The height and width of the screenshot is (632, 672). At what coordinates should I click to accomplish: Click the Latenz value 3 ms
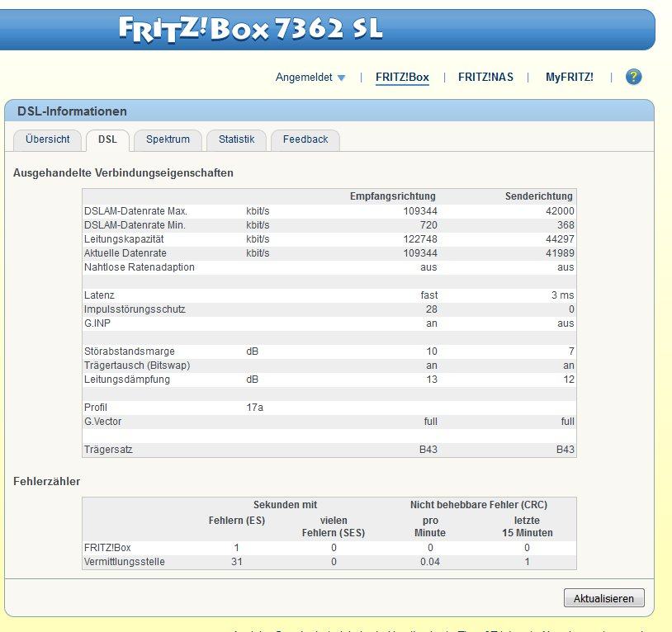(x=563, y=295)
